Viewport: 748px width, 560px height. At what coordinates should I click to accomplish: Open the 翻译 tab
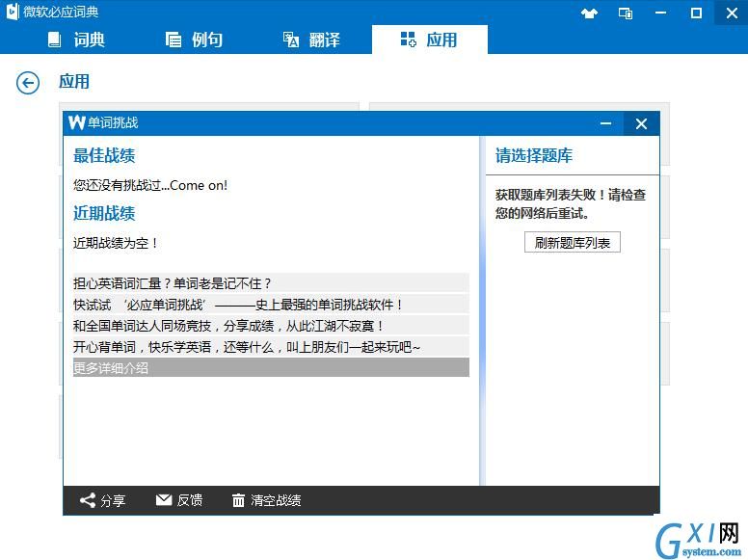[311, 40]
